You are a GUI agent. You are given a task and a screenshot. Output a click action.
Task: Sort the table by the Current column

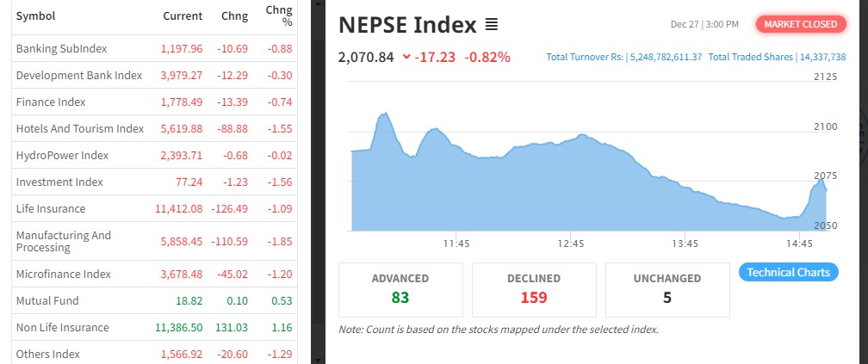pyautogui.click(x=183, y=15)
